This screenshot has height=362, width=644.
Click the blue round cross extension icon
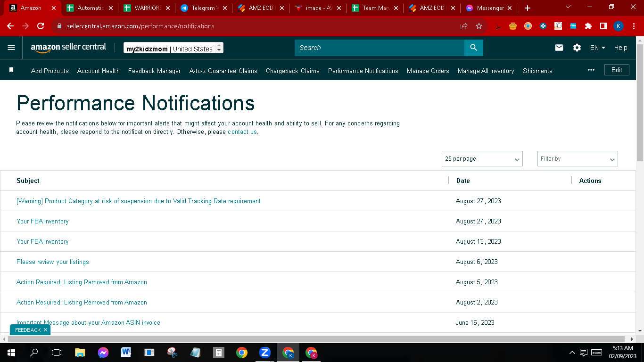click(543, 26)
